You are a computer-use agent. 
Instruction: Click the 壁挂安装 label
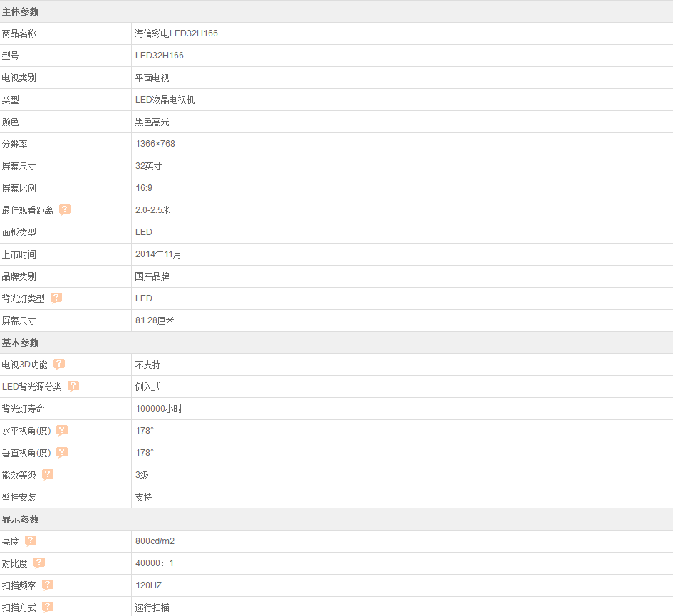pyautogui.click(x=19, y=497)
